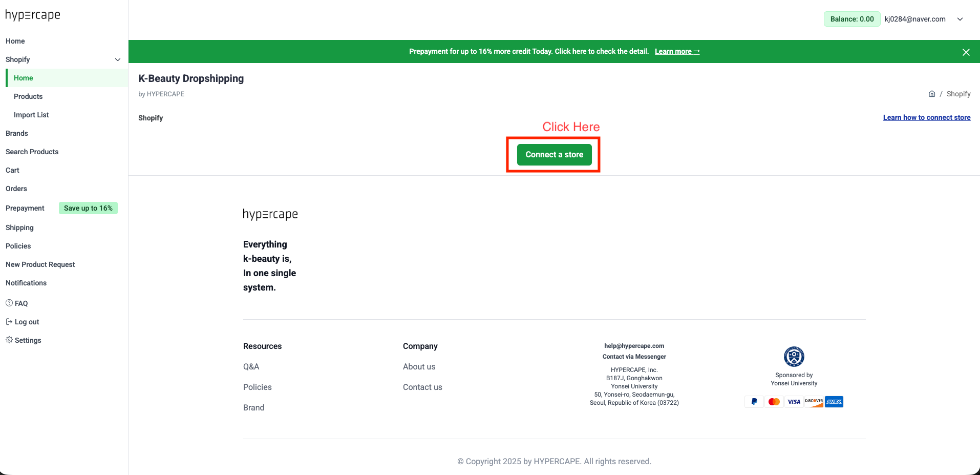Dismiss the green prepayment banner
Image resolution: width=980 pixels, height=475 pixels.
pos(966,52)
